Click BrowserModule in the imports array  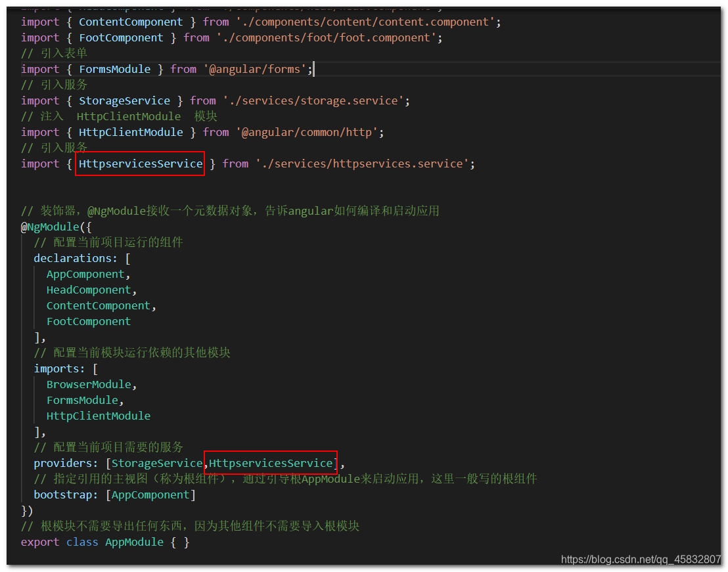click(x=89, y=385)
